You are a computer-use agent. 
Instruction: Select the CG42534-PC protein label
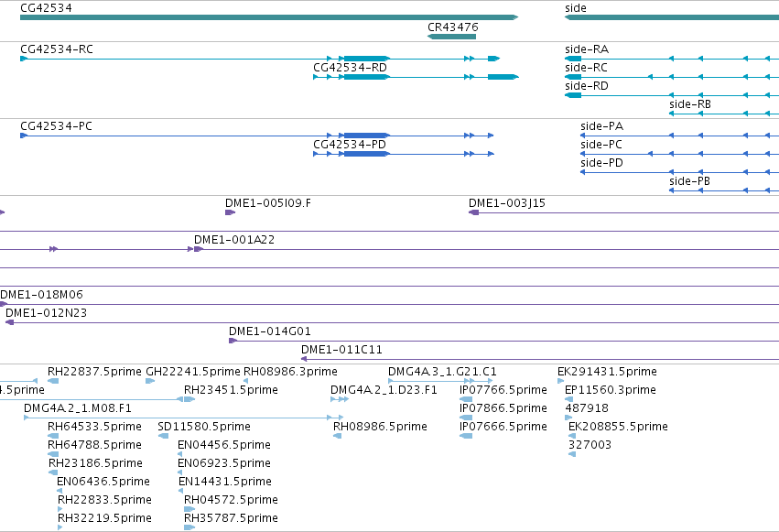point(56,126)
